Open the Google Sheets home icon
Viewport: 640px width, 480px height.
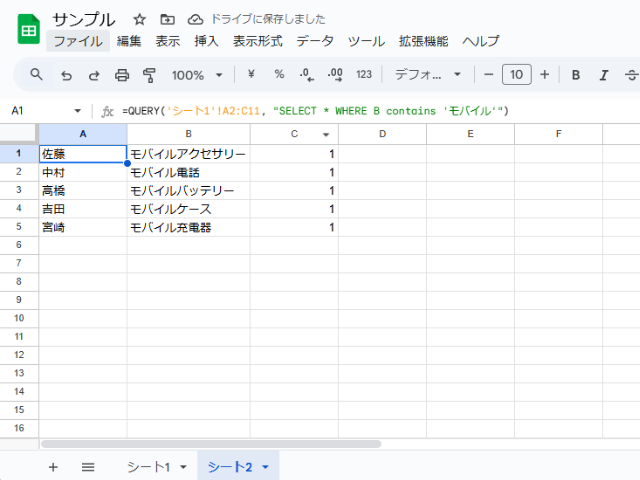tap(29, 29)
